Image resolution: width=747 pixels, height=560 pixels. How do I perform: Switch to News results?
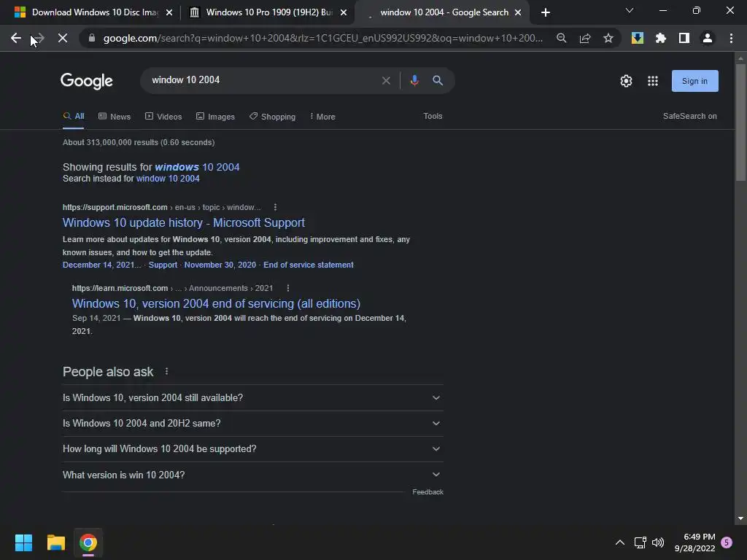pyautogui.click(x=115, y=116)
